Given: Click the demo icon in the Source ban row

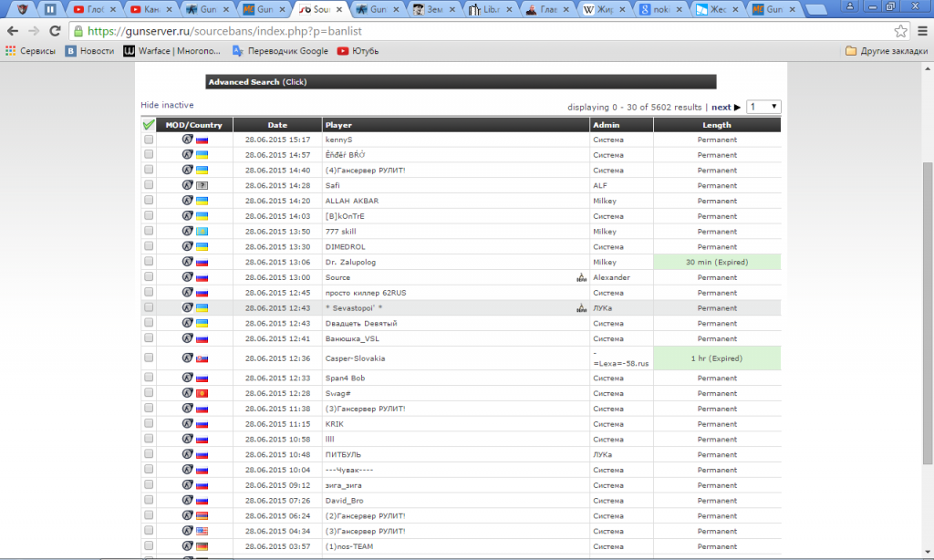Looking at the screenshot, I should [x=581, y=277].
